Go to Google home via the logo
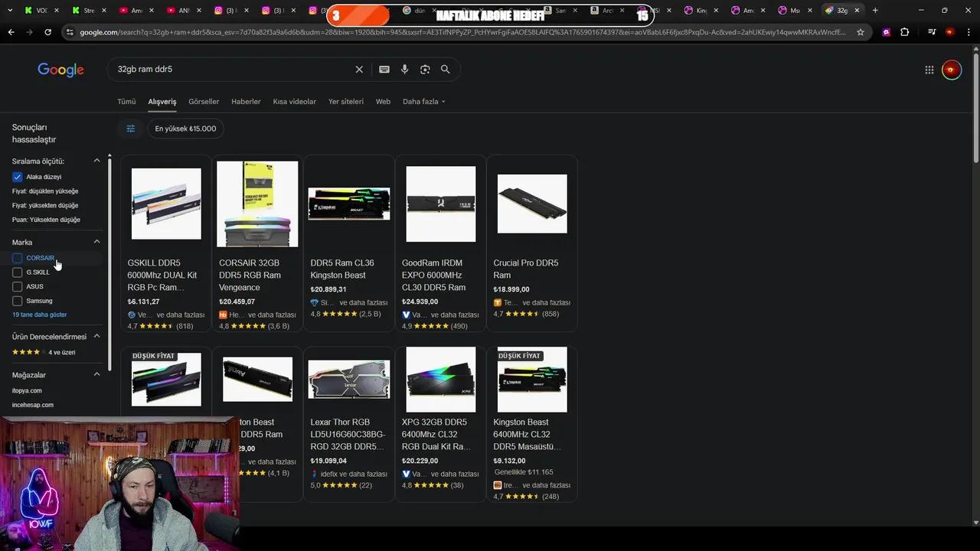 coord(60,70)
